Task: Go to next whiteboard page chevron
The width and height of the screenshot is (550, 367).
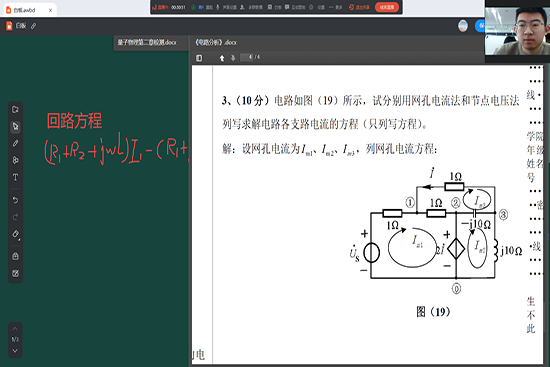Action: [x=15, y=351]
